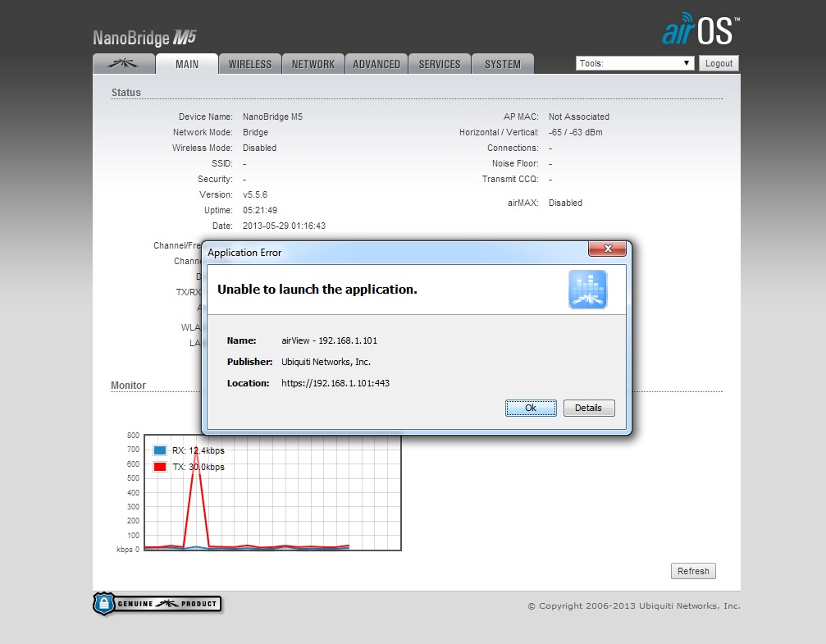This screenshot has height=644, width=826.
Task: Go to the SYSTEM tab
Action: 503,64
